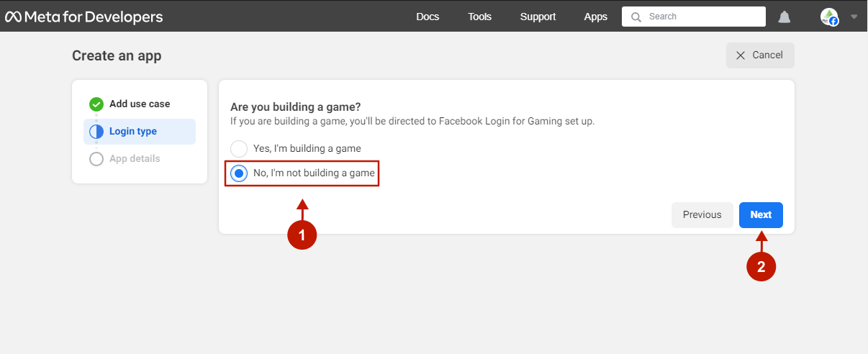The image size is (868, 354).
Task: Click the empty App details step circle
Action: click(x=96, y=159)
